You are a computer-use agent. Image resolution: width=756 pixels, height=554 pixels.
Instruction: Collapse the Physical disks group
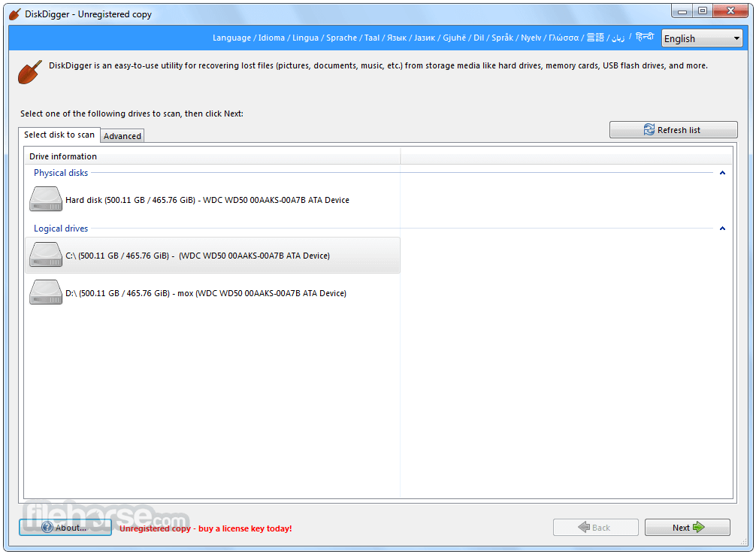(722, 173)
